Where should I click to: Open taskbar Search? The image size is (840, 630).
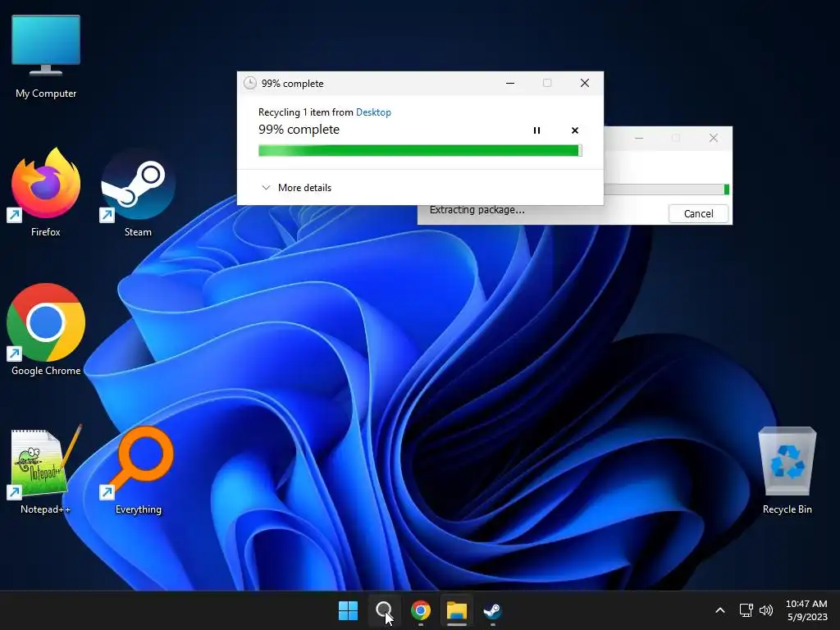[384, 610]
